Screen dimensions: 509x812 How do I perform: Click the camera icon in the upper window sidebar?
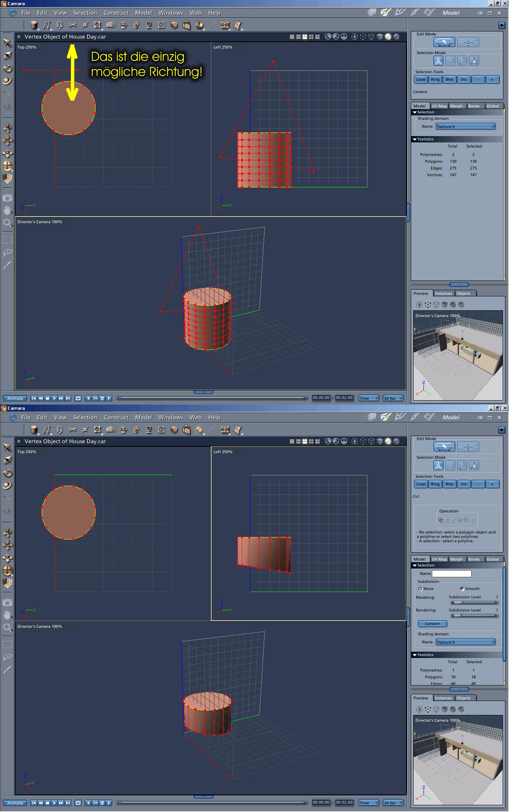7,198
